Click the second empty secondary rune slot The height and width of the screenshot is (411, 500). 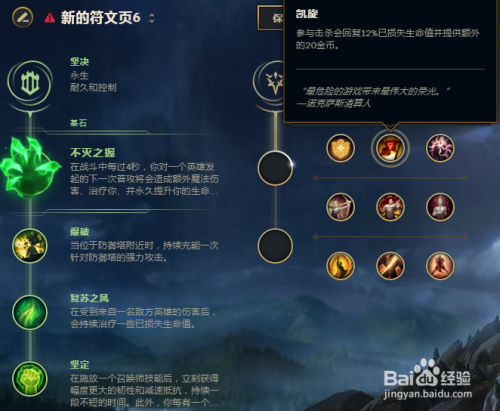(275, 246)
